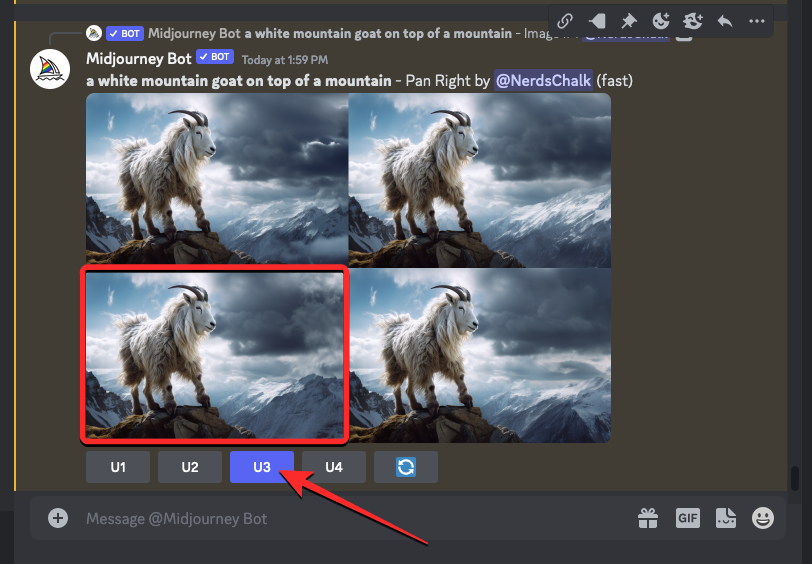The image size is (812, 564).
Task: Re-roll the image grid with refresh button
Action: [406, 467]
